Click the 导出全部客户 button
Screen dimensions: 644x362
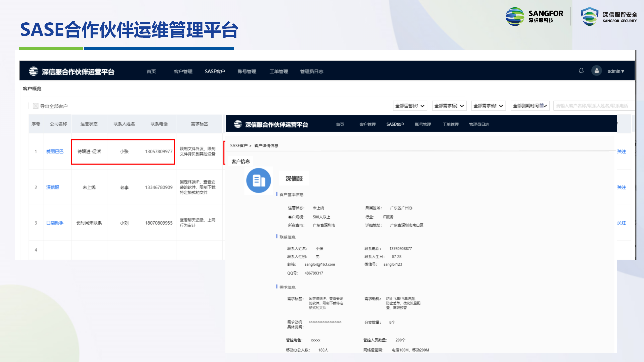51,106
